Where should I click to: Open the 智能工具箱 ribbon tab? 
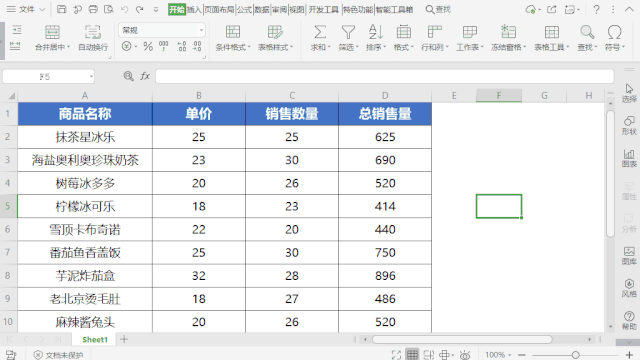[x=394, y=9]
